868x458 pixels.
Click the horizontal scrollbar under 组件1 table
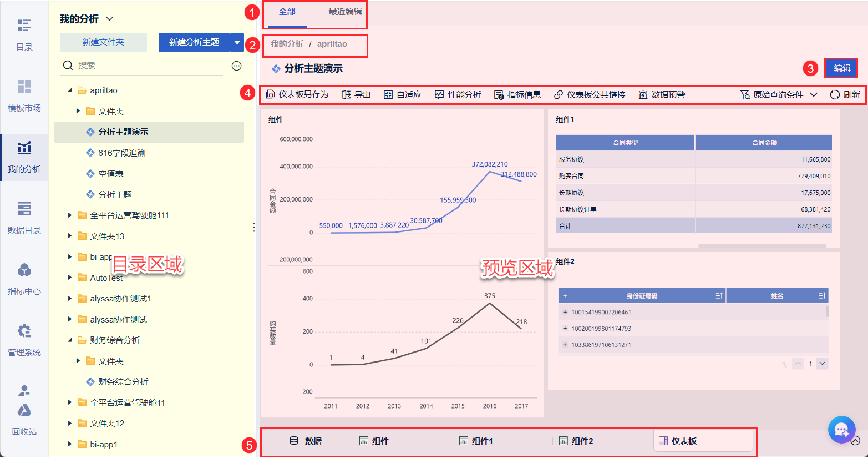point(762,245)
